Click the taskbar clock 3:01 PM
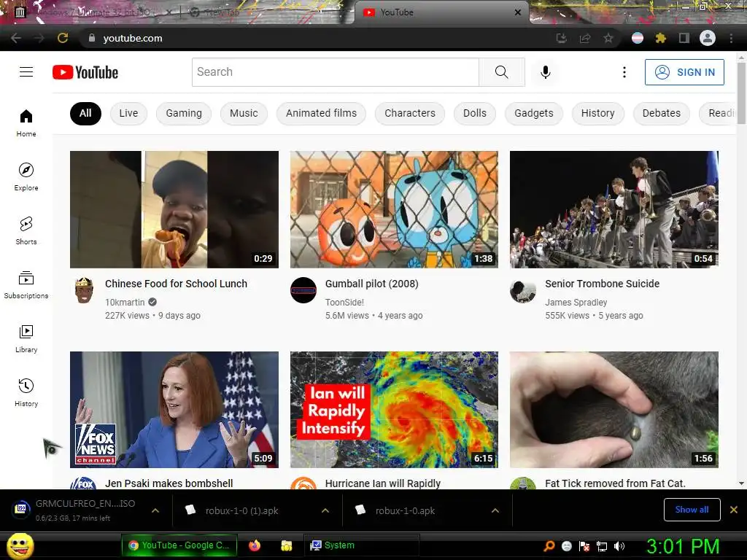747x560 pixels. tap(683, 546)
